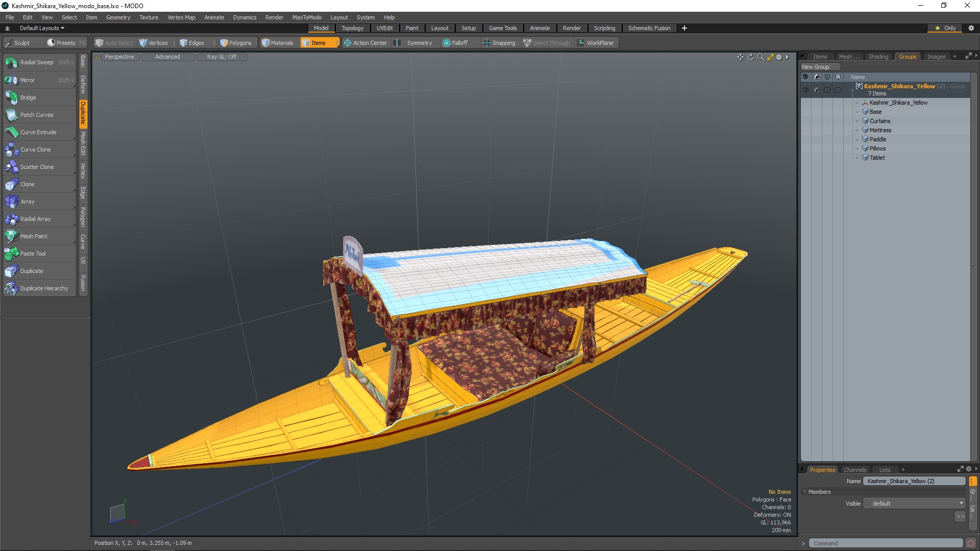Switch to the Shading tab
980x551 pixels.
[878, 57]
